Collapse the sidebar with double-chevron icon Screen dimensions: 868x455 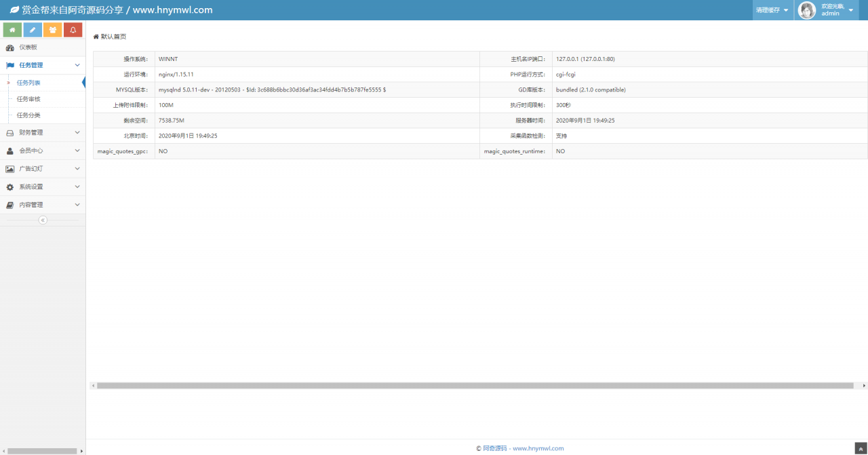pos(43,220)
